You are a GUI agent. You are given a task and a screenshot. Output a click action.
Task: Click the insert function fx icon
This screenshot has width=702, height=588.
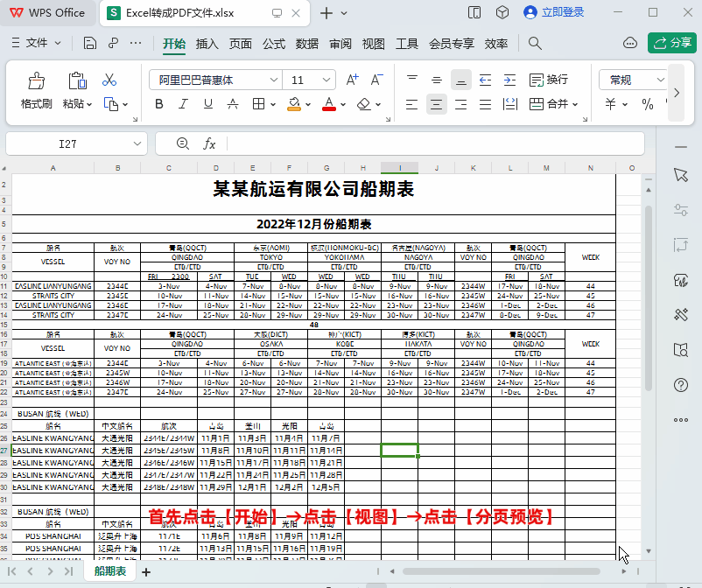pos(209,143)
